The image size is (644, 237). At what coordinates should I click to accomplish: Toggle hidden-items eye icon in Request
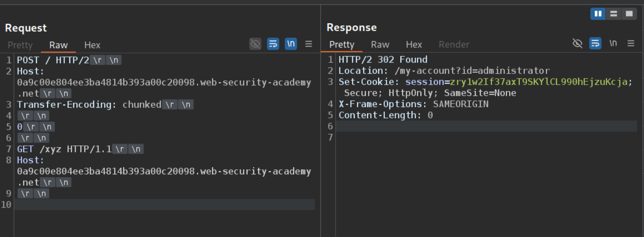[x=255, y=44]
